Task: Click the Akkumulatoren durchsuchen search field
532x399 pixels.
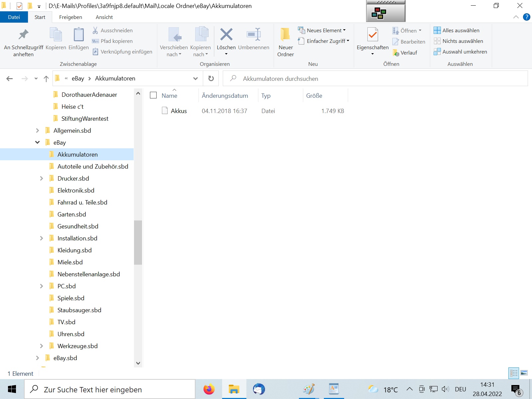Action: (x=375, y=78)
